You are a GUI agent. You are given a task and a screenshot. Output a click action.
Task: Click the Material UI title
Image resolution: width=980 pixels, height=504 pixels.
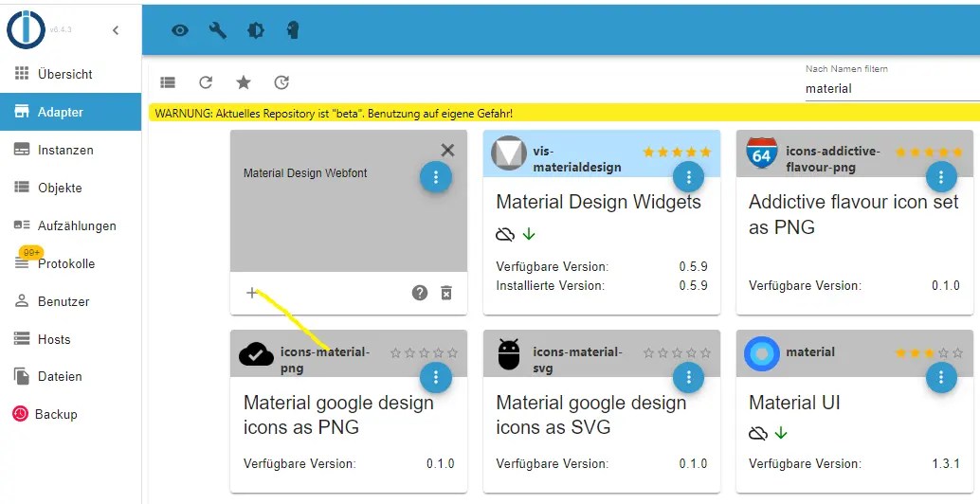[x=794, y=403]
